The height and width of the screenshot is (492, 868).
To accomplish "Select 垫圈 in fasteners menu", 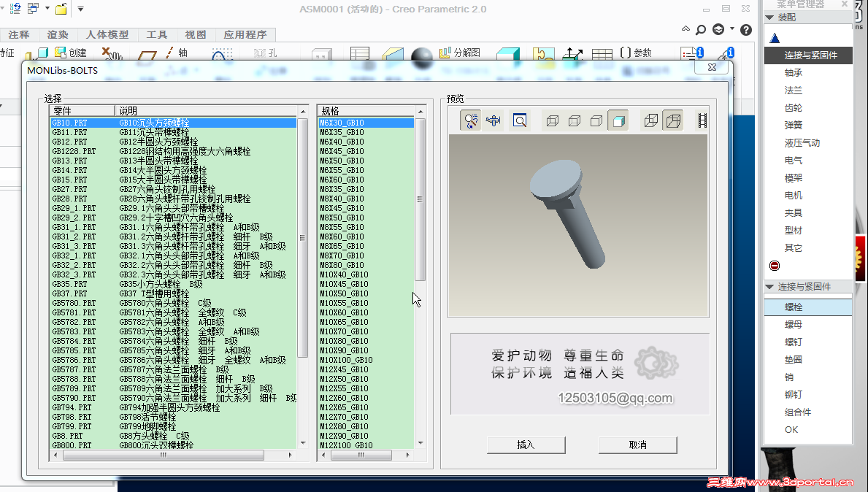I will tap(794, 360).
